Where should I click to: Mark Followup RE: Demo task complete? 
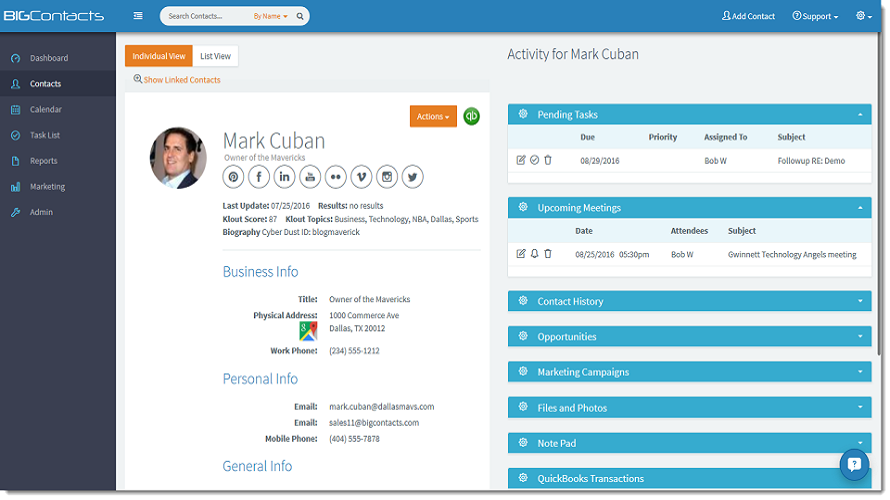(534, 161)
